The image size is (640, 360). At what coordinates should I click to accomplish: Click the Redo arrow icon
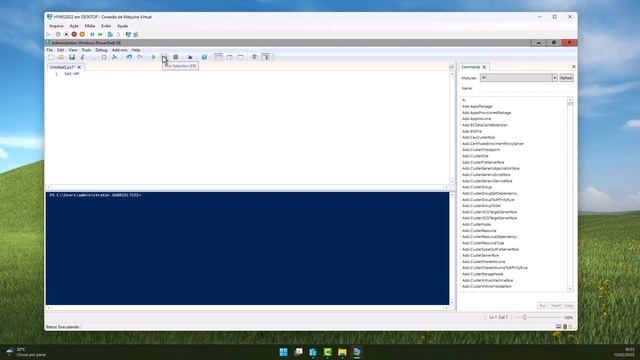[140, 57]
